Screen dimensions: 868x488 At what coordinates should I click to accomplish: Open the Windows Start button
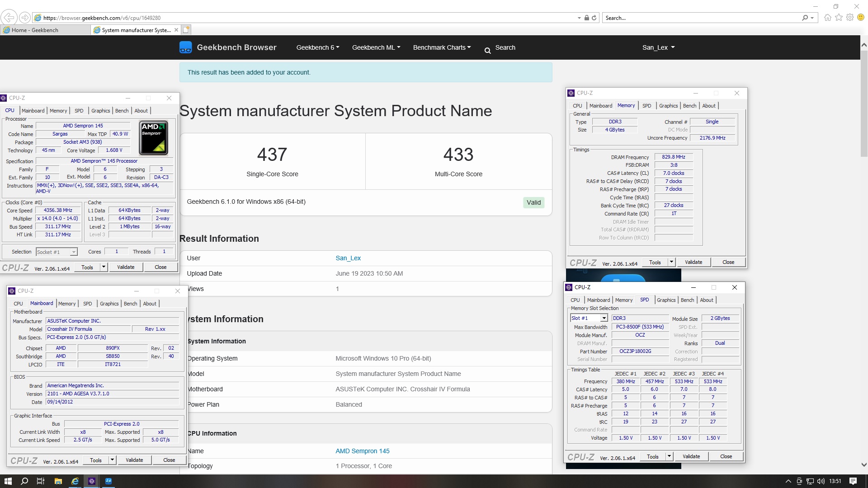(8, 481)
